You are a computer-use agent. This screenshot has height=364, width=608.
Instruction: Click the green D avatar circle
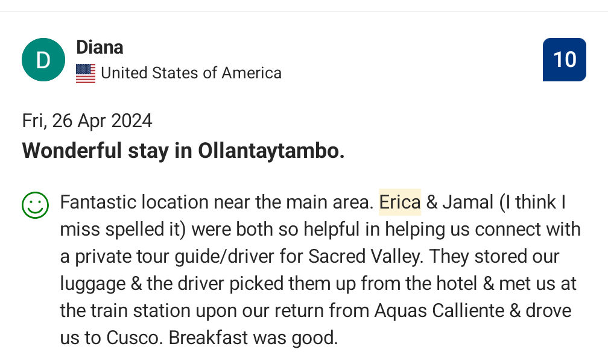click(43, 60)
